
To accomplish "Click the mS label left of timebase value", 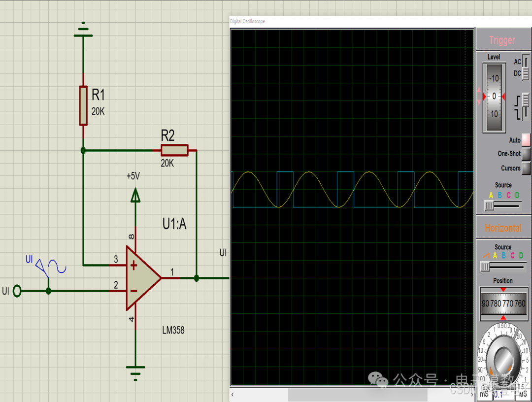I will point(484,394).
